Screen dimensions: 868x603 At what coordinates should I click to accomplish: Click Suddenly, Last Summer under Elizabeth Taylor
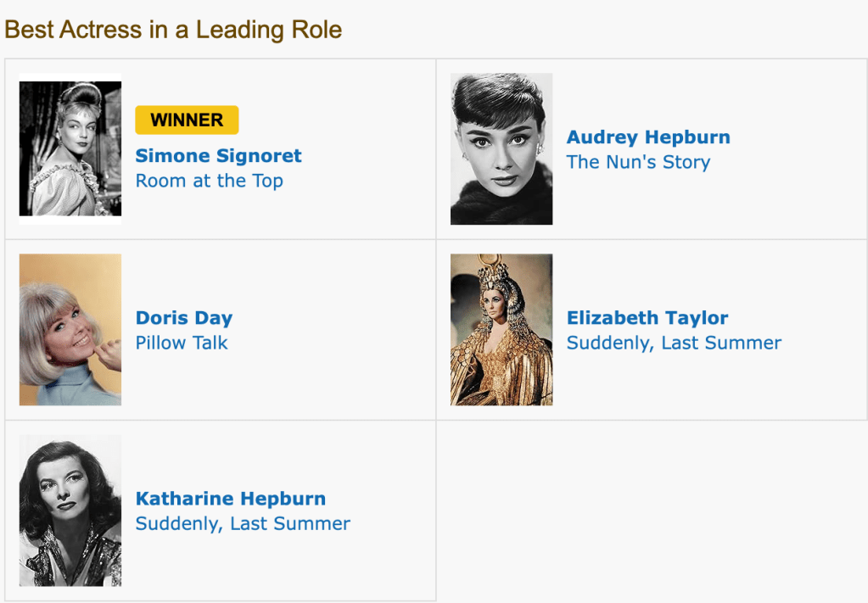pos(674,343)
